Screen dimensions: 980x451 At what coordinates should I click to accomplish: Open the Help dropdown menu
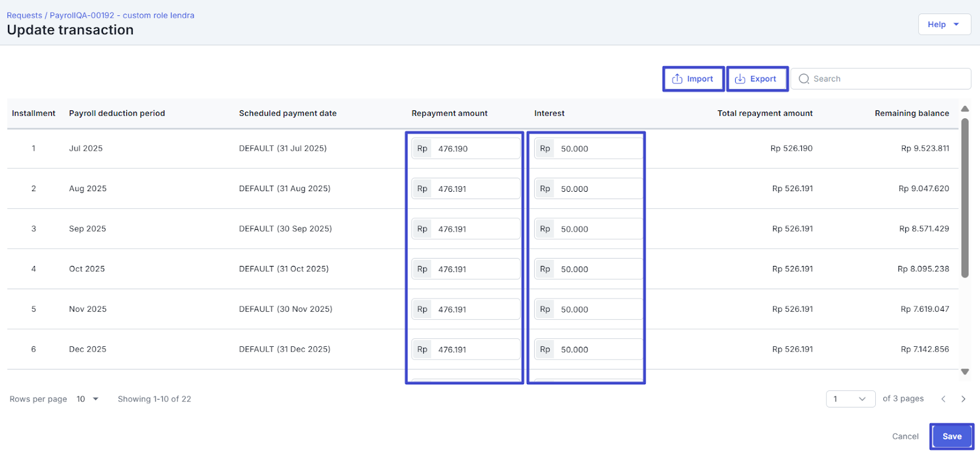[944, 25]
